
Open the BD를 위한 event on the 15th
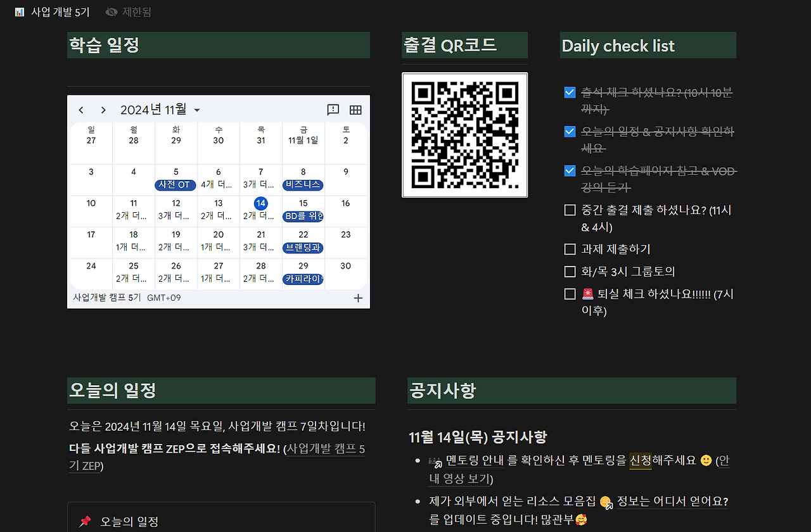pos(303,217)
